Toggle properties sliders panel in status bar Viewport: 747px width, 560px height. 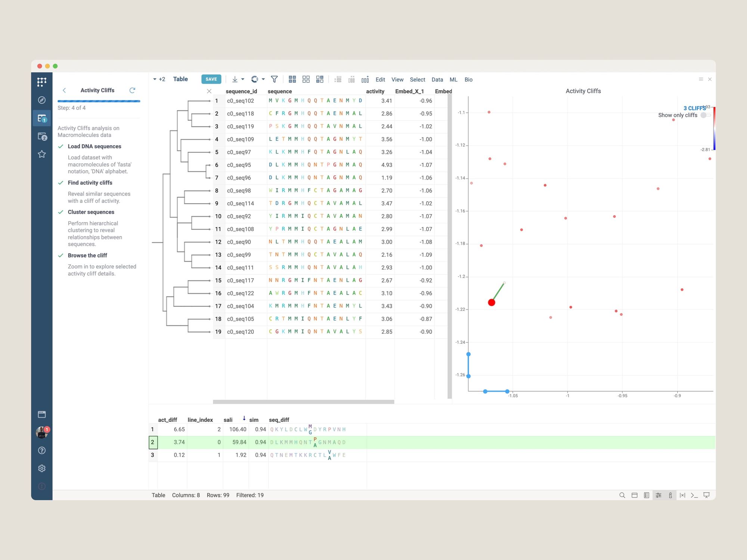tap(658, 495)
